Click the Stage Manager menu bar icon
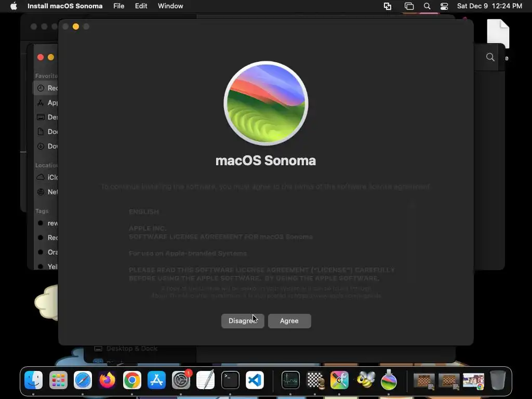 409,6
